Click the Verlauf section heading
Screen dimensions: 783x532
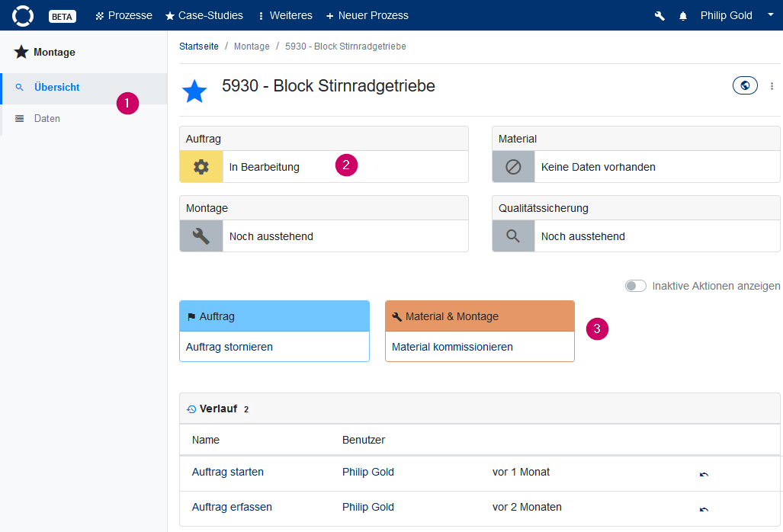(x=218, y=409)
